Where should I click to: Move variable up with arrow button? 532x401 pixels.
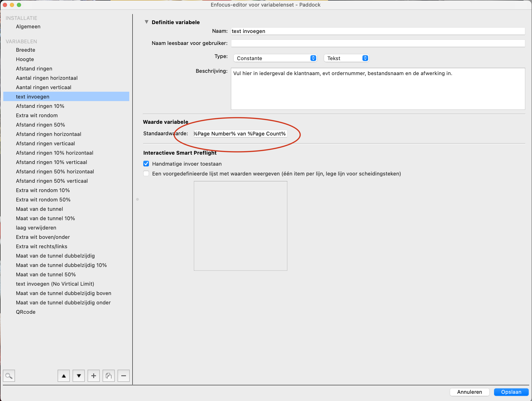point(64,375)
